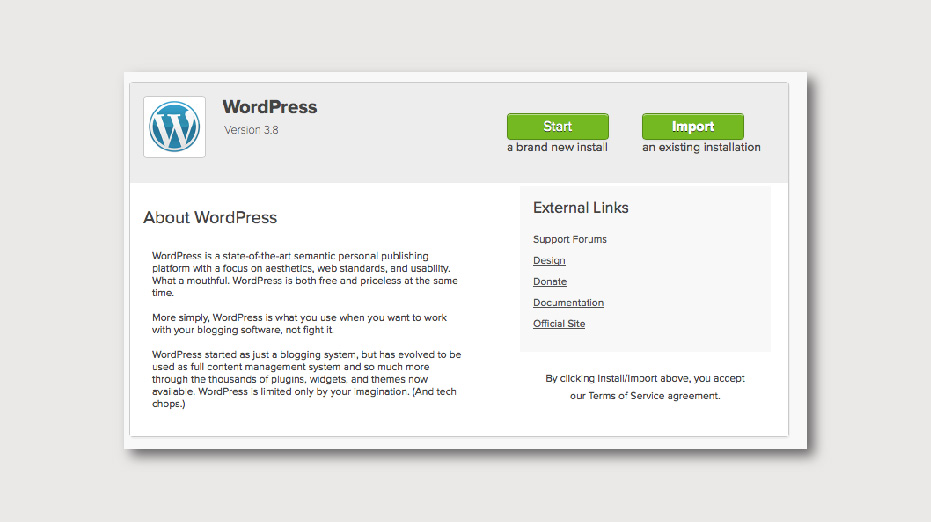This screenshot has width=931, height=522.
Task: Follow the Donate link
Action: [x=550, y=281]
